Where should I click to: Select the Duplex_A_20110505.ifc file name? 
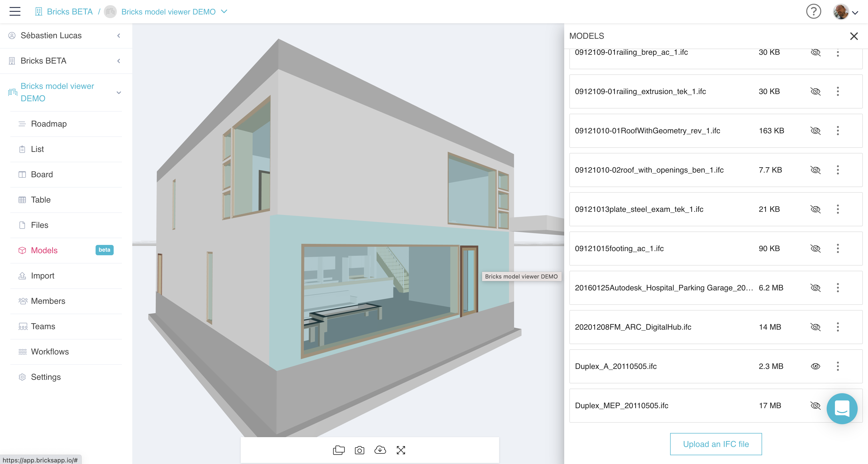[616, 366]
